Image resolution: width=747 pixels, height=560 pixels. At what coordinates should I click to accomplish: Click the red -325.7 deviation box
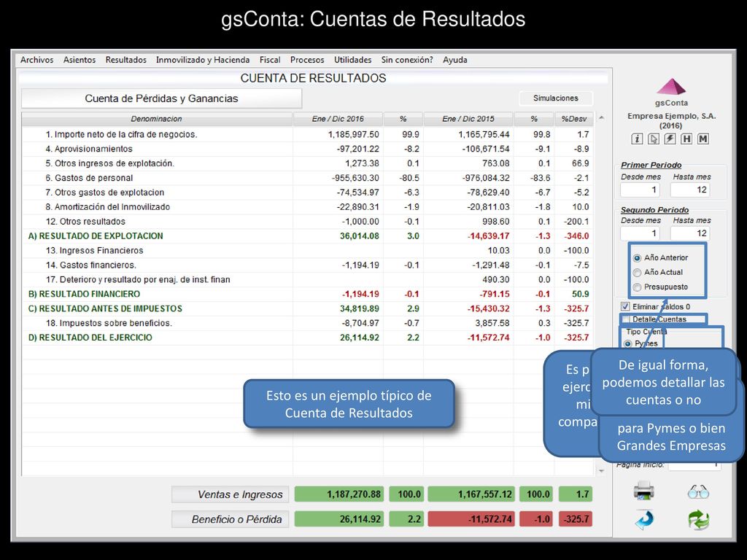pyautogui.click(x=576, y=519)
